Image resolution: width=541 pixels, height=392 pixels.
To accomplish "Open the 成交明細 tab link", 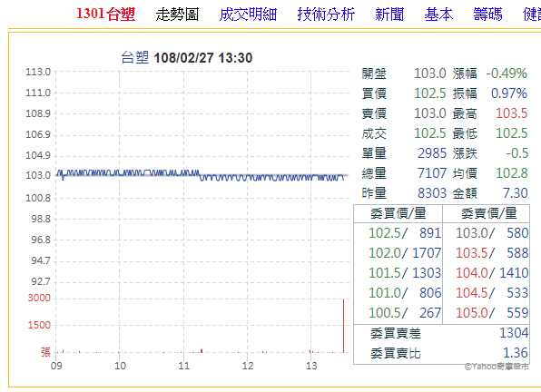I will 248,15.
